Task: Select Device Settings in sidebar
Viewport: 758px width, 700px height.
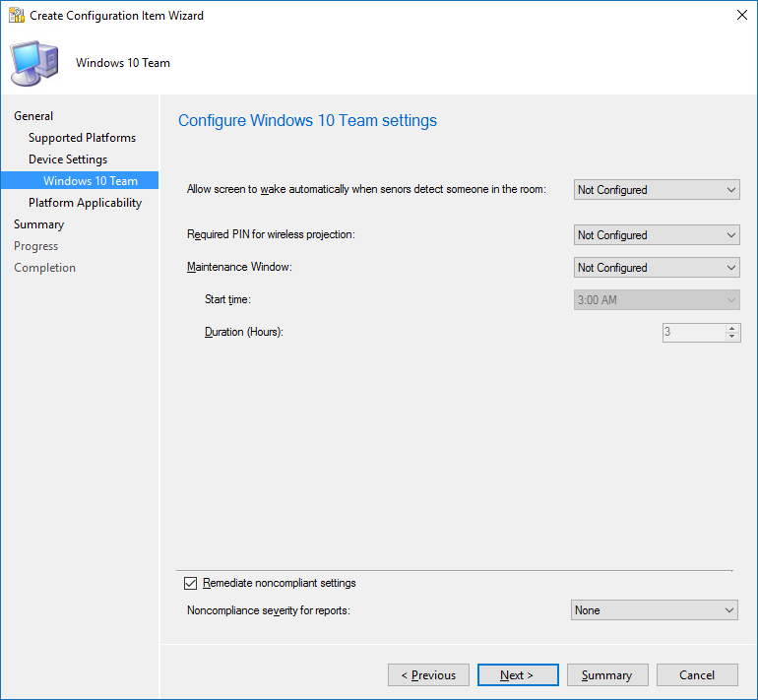Action: coord(68,159)
